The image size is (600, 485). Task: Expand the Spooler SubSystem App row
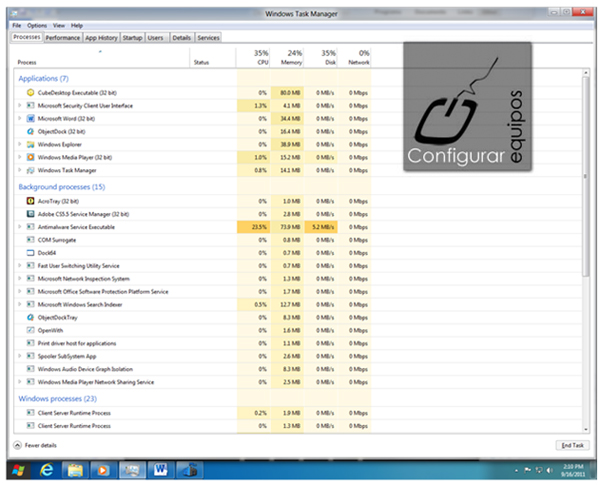tap(20, 356)
